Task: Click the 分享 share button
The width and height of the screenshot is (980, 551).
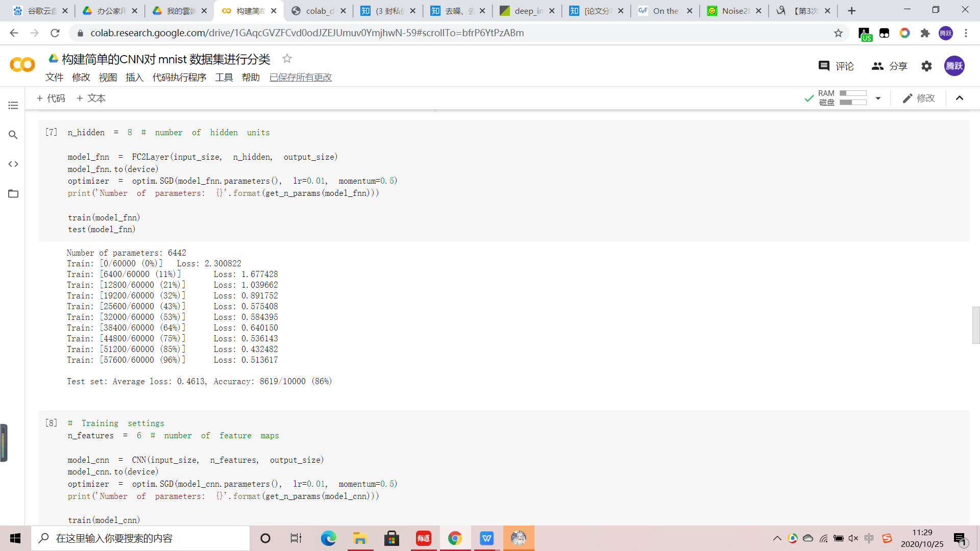Action: pos(890,66)
